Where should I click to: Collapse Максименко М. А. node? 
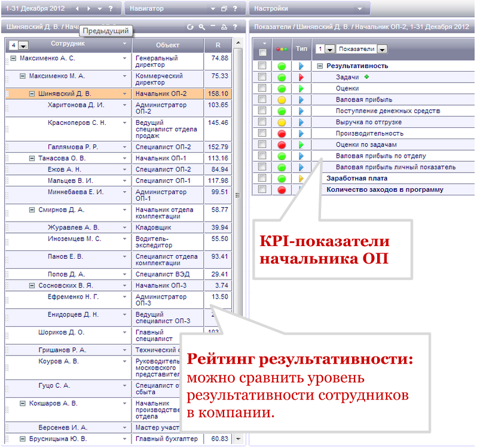(23, 76)
